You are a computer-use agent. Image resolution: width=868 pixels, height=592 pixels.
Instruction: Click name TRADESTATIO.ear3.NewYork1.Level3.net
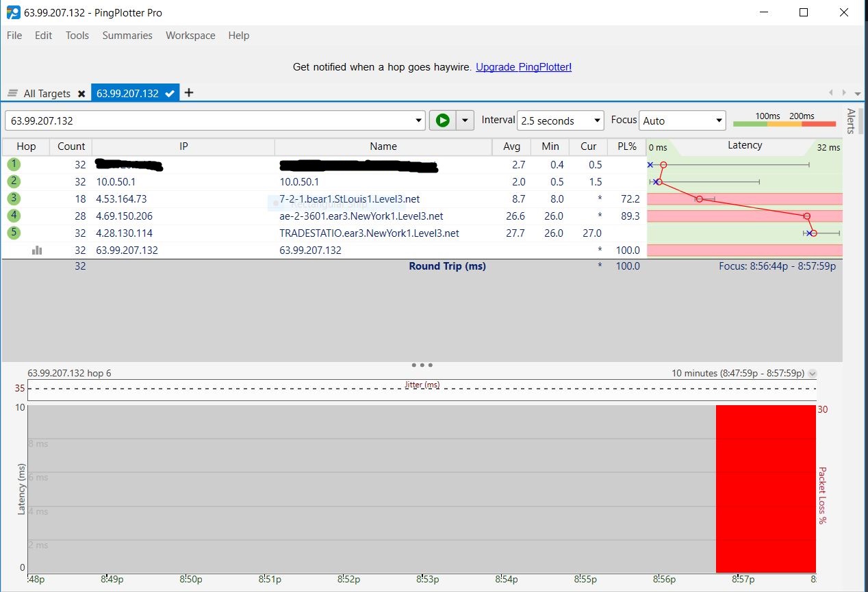(369, 233)
